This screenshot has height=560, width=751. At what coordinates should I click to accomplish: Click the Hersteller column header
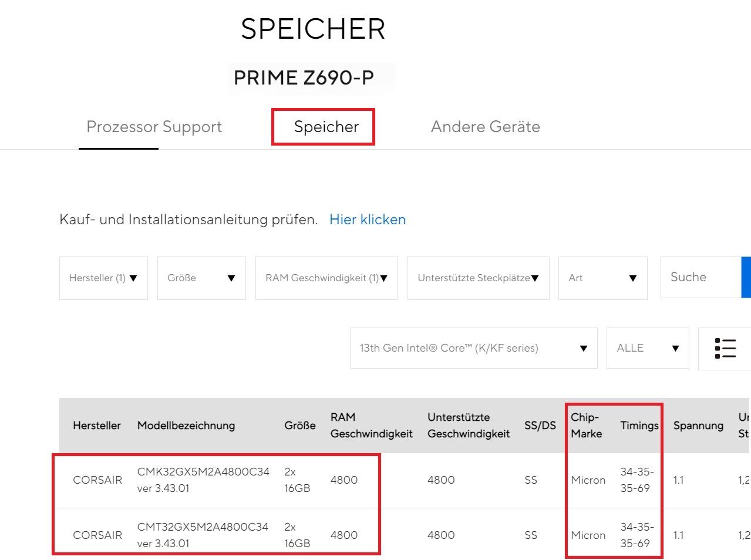click(97, 426)
